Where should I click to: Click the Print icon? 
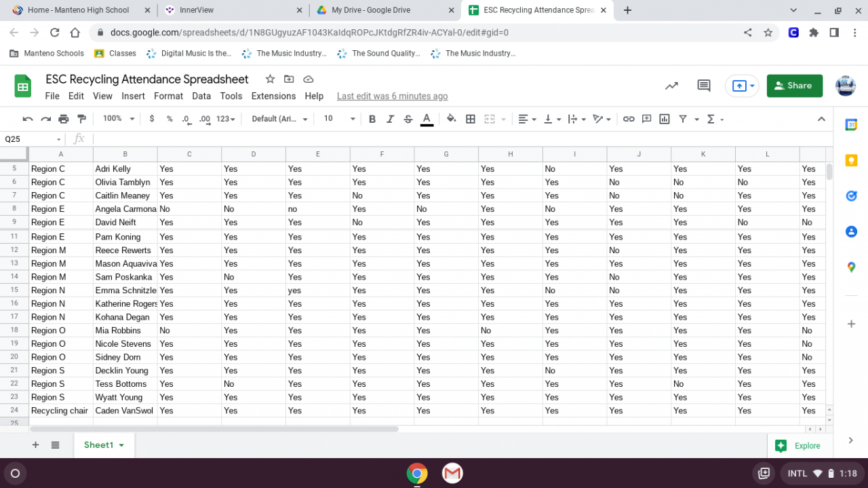click(x=64, y=119)
